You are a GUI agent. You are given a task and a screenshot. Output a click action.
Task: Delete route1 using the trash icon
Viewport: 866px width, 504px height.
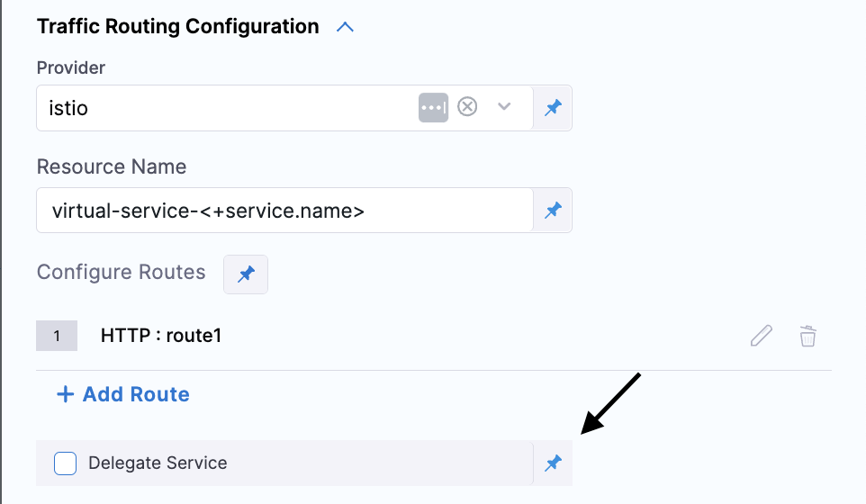[808, 337]
